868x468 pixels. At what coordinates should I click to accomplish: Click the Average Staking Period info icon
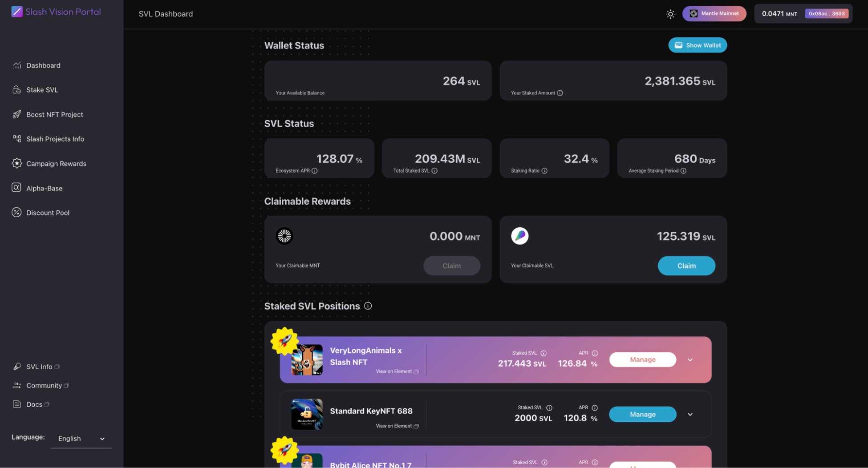tap(683, 171)
